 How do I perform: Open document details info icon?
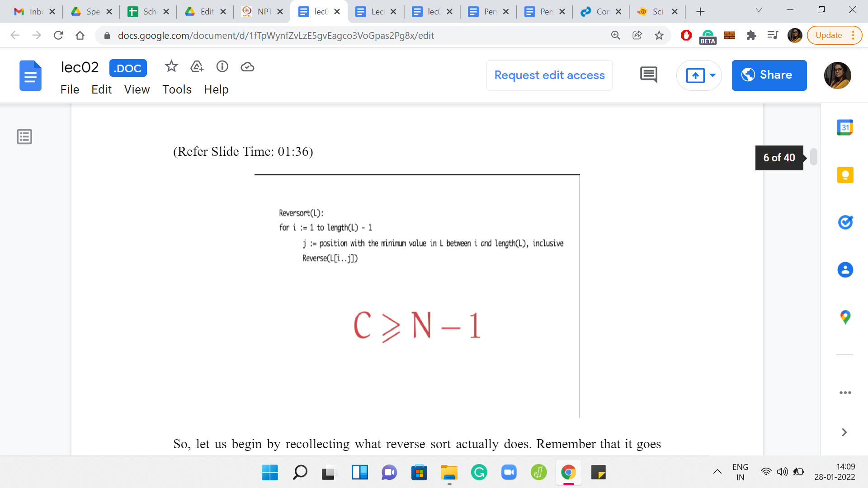pyautogui.click(x=222, y=67)
